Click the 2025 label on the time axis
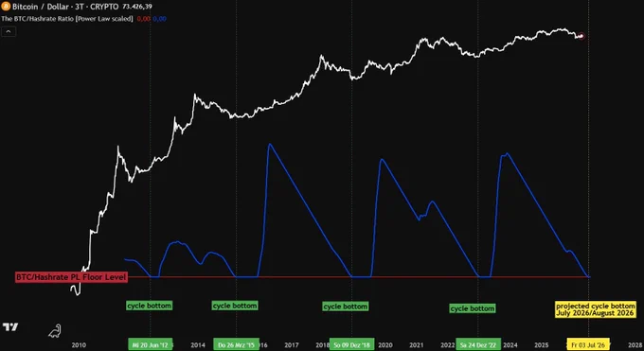 pyautogui.click(x=542, y=345)
